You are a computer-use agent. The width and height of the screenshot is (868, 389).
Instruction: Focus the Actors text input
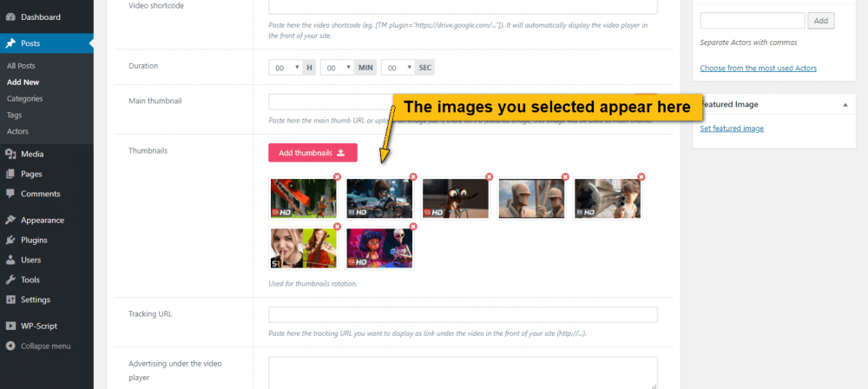tap(753, 21)
